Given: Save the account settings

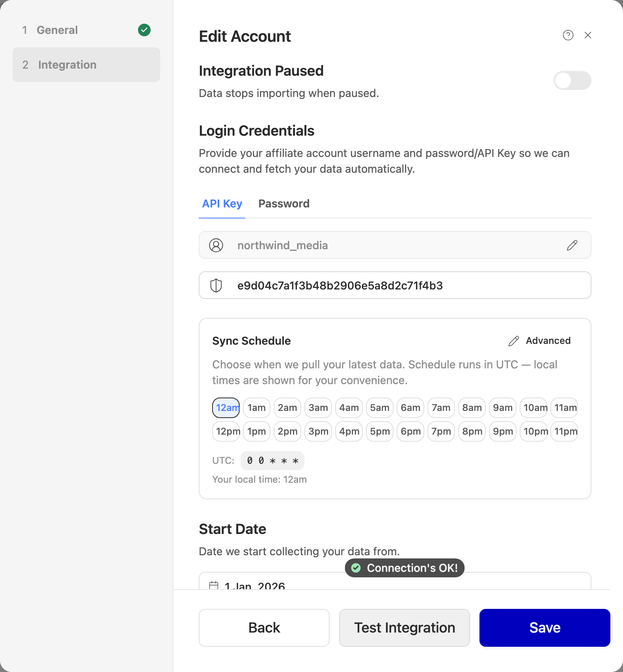Looking at the screenshot, I should click(545, 628).
